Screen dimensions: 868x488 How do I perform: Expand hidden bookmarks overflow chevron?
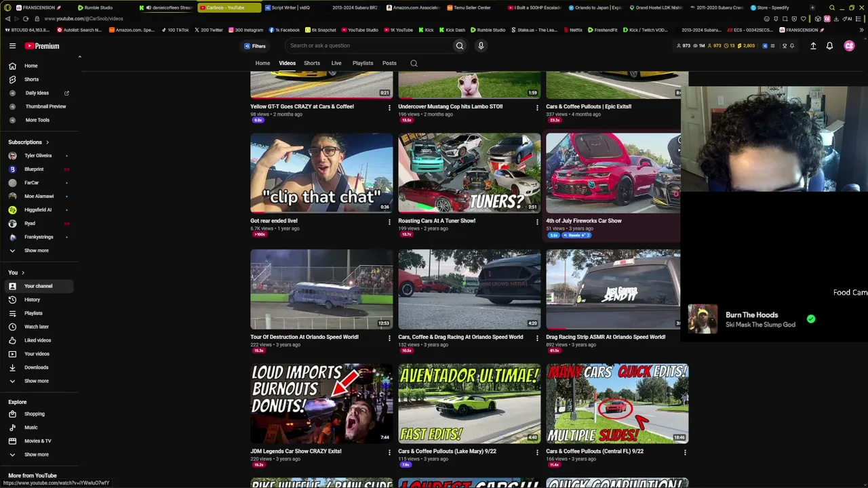pos(862,30)
